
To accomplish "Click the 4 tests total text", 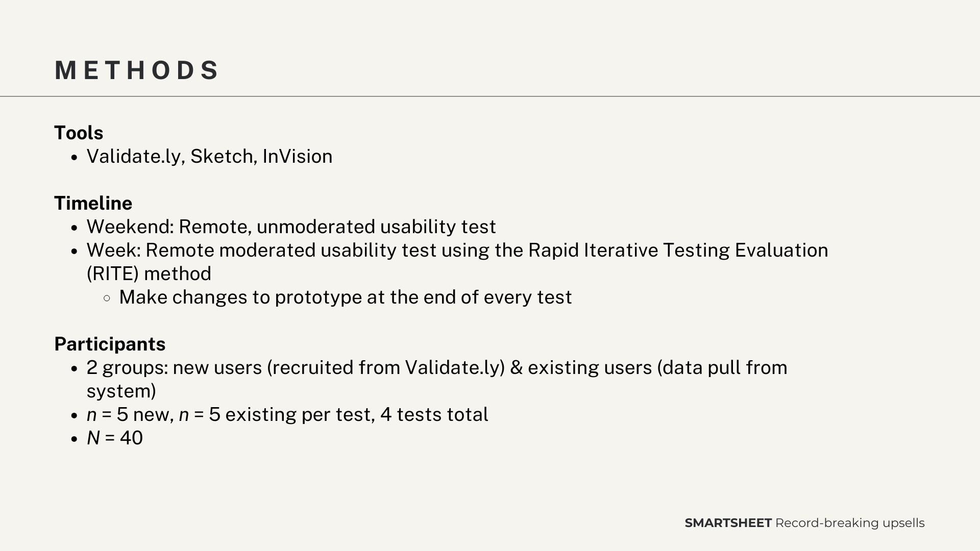I will click(x=434, y=415).
